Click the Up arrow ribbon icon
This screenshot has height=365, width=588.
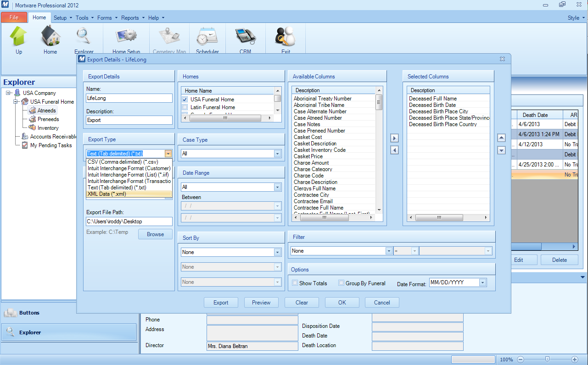[19, 37]
